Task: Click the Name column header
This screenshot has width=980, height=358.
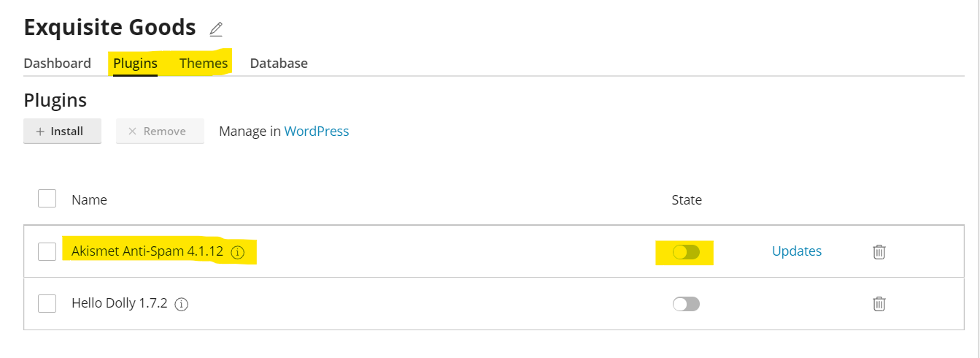Action: click(x=89, y=199)
